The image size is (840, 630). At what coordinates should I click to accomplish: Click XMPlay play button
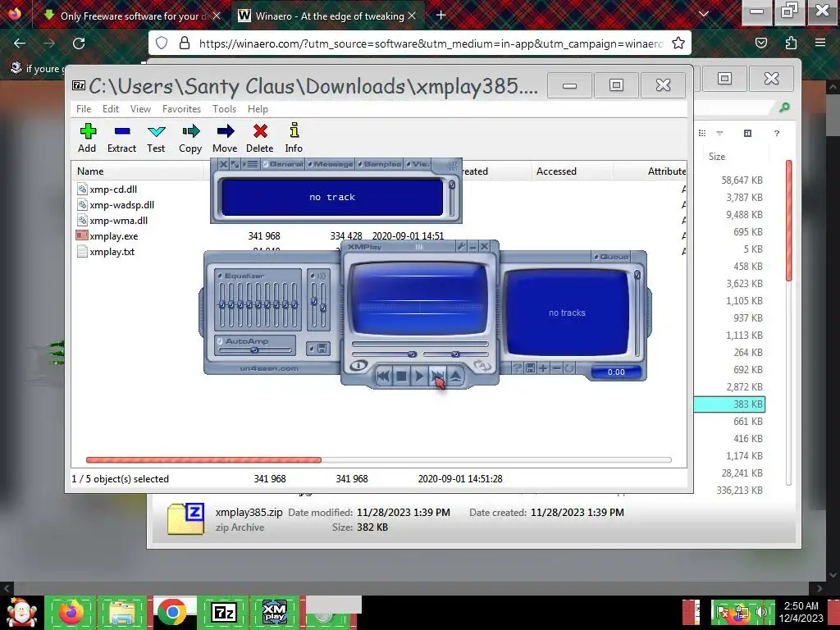coord(419,376)
